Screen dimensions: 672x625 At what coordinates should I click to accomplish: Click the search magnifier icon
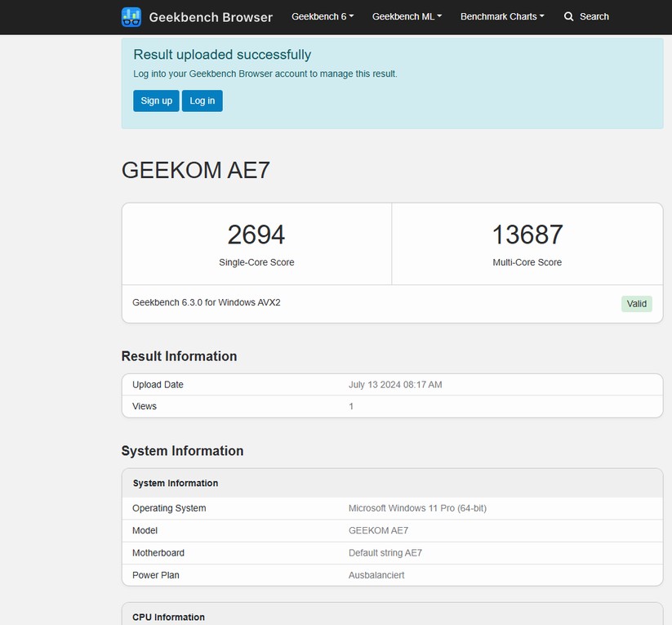tap(568, 16)
